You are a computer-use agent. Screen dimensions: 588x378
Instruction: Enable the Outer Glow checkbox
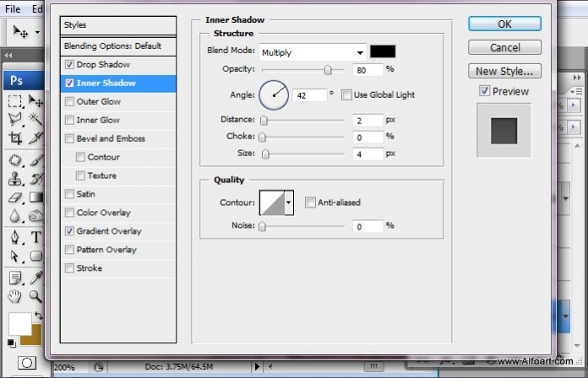pyautogui.click(x=69, y=101)
